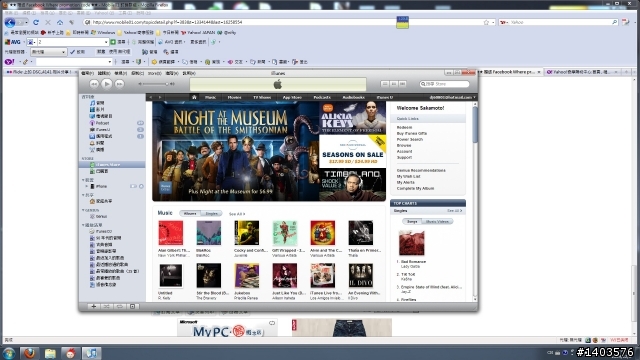The height and width of the screenshot is (360, 640).
Task: Click Bad Romance in Top Charts
Action: tap(413, 262)
